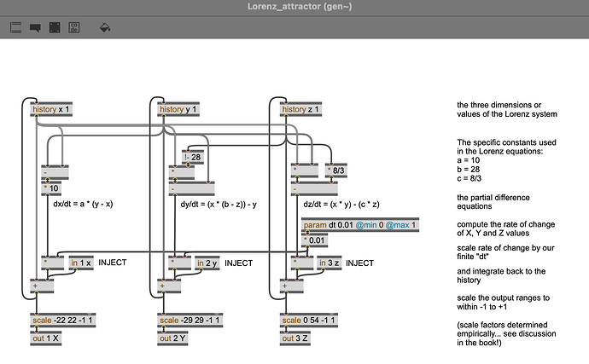Select the 'out 1 X' object
Screen dimensions: 589x364
46,338
